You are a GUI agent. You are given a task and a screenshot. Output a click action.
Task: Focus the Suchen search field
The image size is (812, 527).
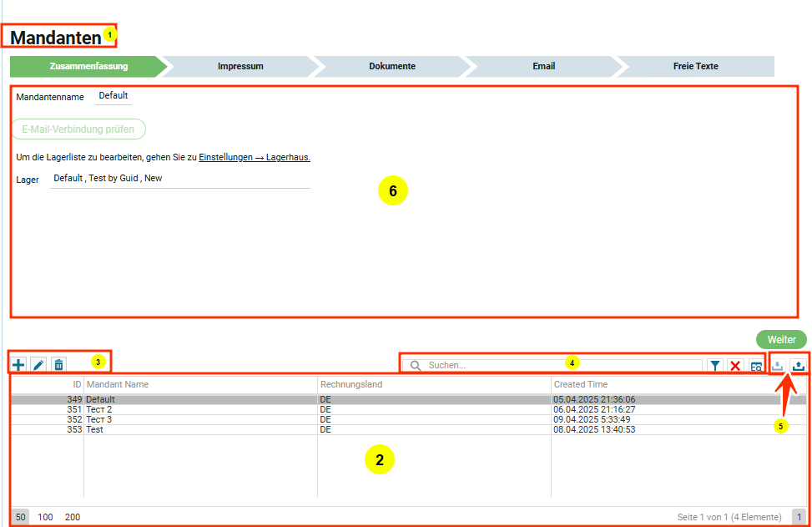[x=559, y=365]
